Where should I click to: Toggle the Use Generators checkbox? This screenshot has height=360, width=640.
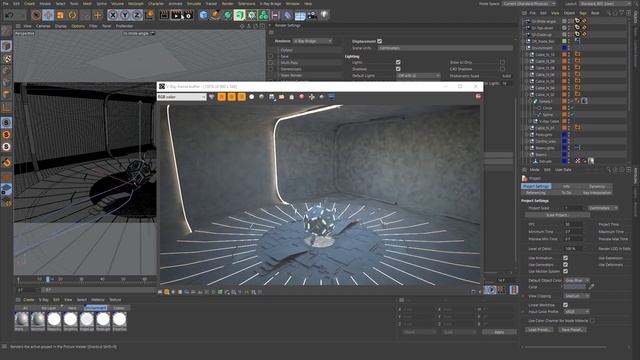click(x=565, y=264)
